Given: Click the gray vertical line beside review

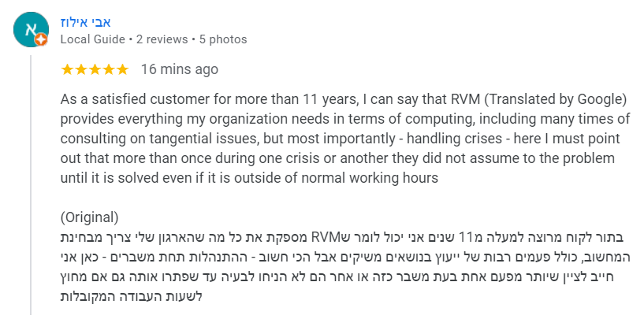Looking at the screenshot, I should point(32,185).
